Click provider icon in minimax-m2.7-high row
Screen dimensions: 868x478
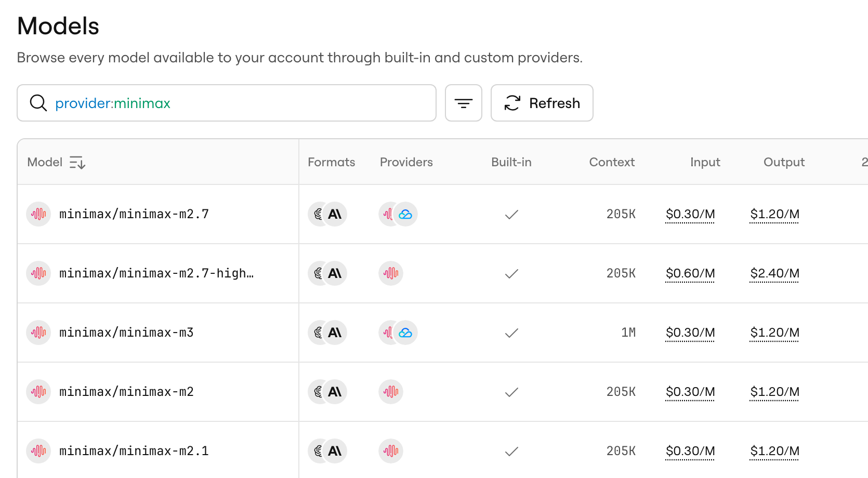coord(391,273)
